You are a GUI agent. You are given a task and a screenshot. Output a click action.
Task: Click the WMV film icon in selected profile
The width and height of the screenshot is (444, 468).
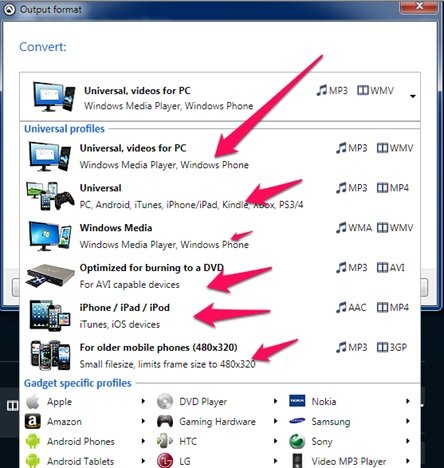pyautogui.click(x=362, y=90)
